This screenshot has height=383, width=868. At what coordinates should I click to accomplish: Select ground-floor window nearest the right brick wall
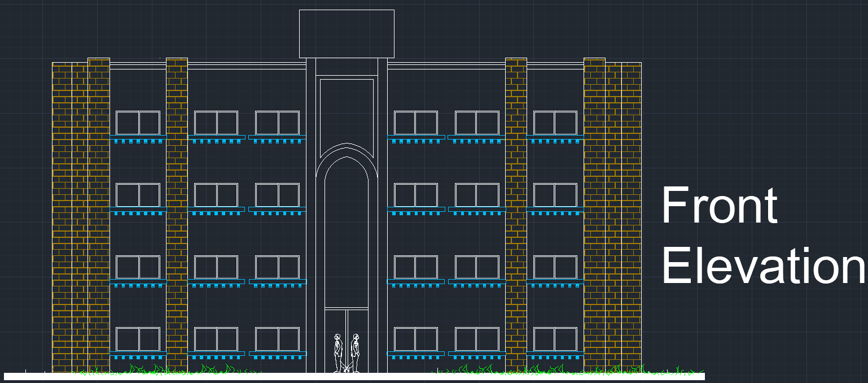pos(555,340)
